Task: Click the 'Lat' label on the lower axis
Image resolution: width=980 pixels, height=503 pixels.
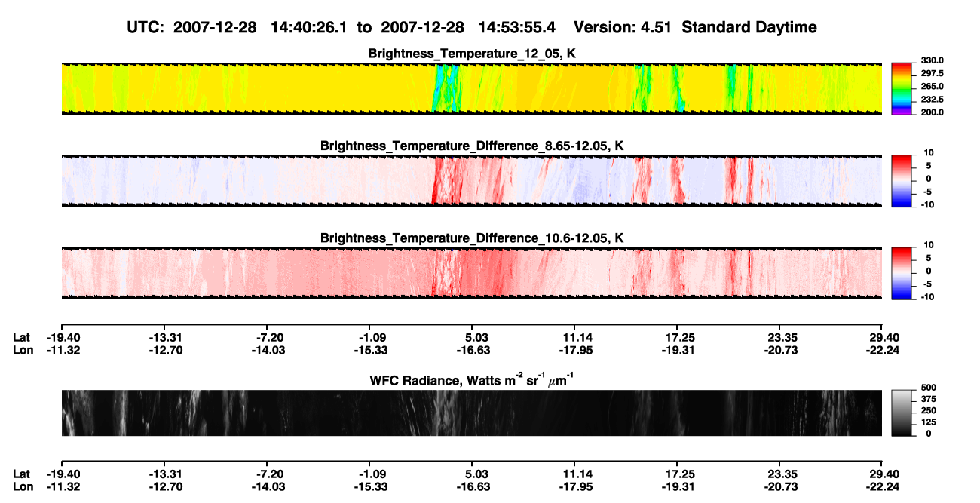Action: coord(22,474)
